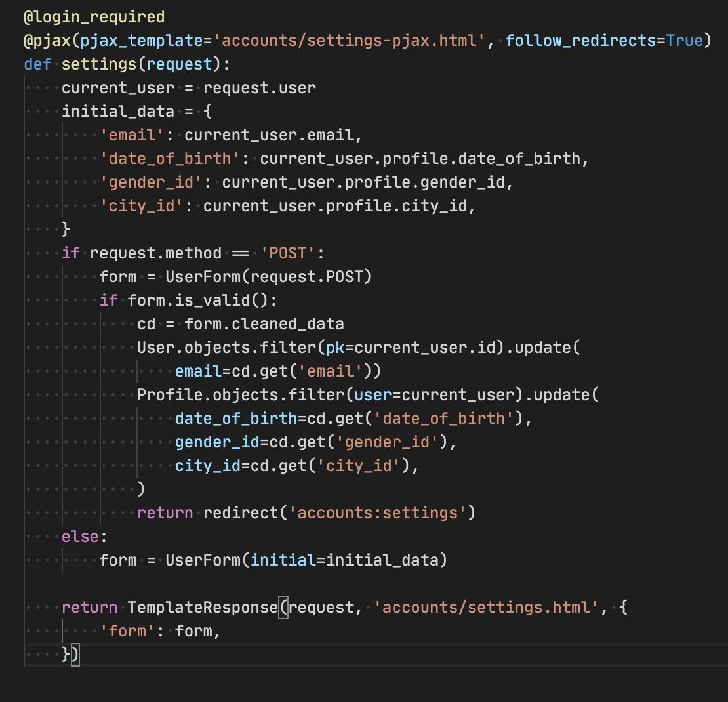728x702 pixels.
Task: Click request.method in the if statement
Action: click(x=155, y=253)
